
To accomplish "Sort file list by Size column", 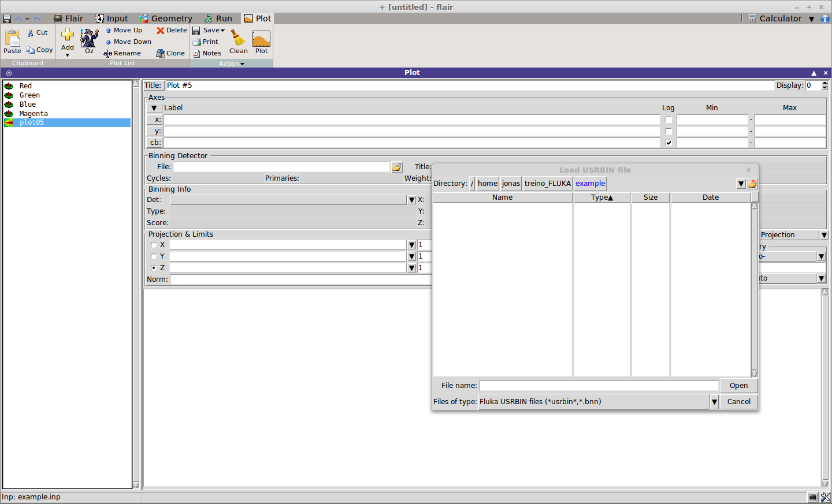I will coord(651,197).
